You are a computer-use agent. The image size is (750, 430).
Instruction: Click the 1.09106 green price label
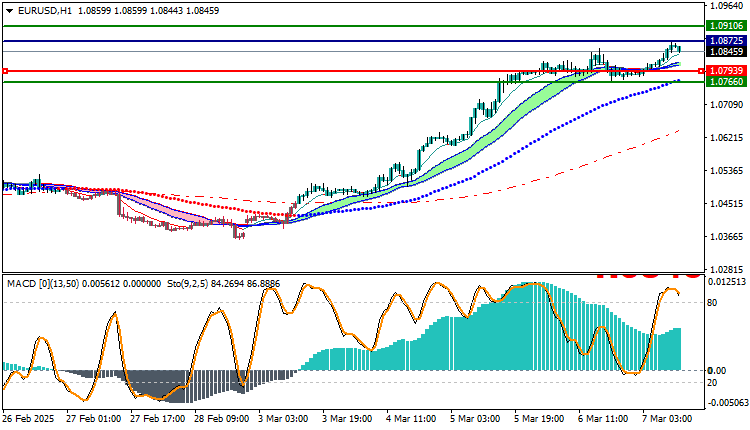[727, 26]
